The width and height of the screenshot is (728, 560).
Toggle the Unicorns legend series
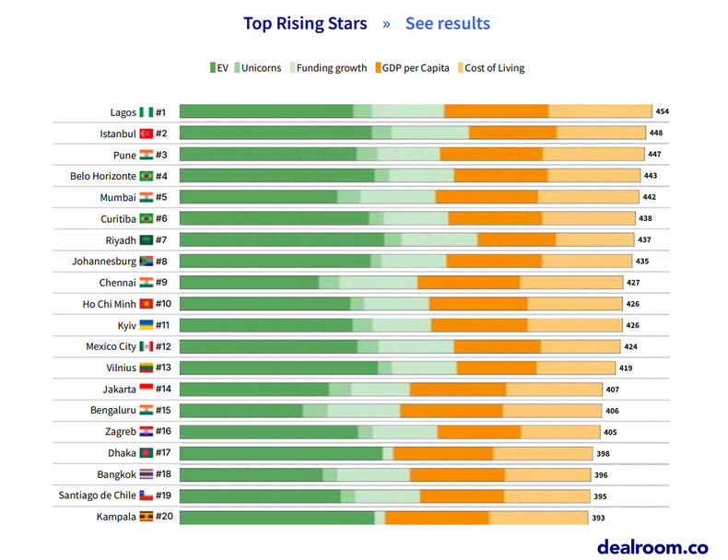(x=260, y=67)
